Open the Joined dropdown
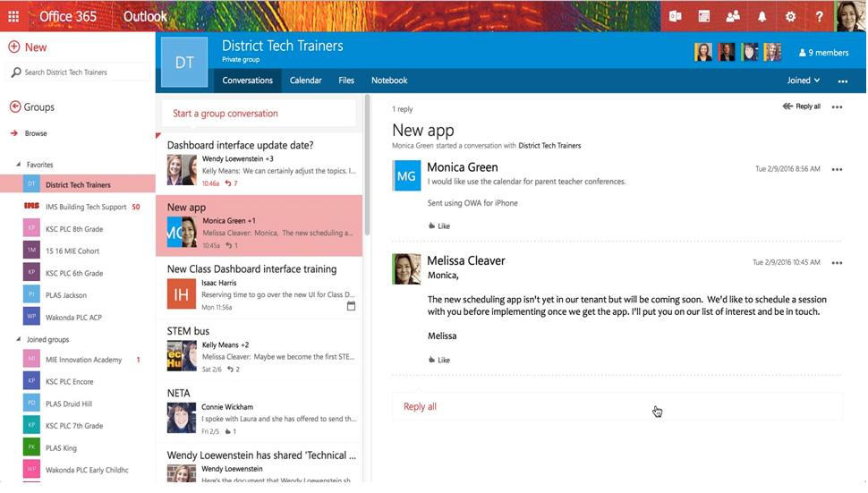Screen dimensions: 868x493 point(804,81)
